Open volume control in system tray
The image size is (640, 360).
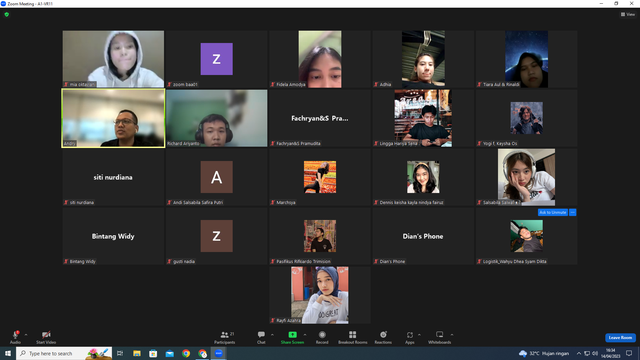[x=595, y=353]
